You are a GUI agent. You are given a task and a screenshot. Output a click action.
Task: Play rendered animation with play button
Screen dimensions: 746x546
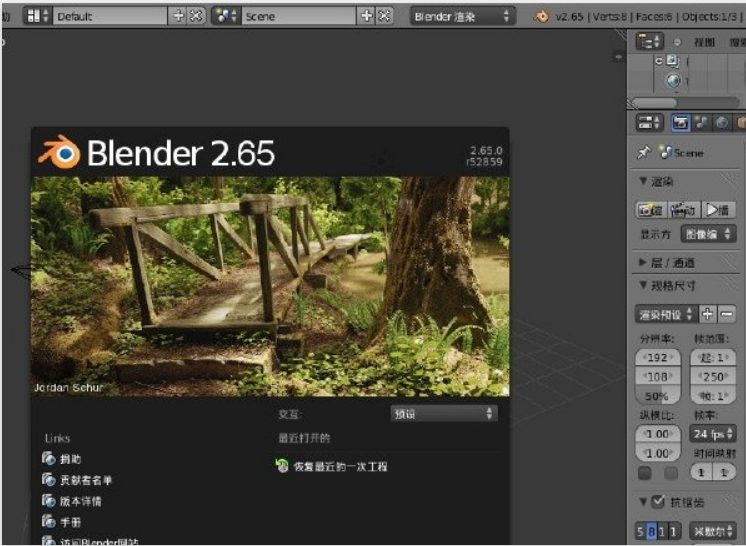click(x=718, y=210)
